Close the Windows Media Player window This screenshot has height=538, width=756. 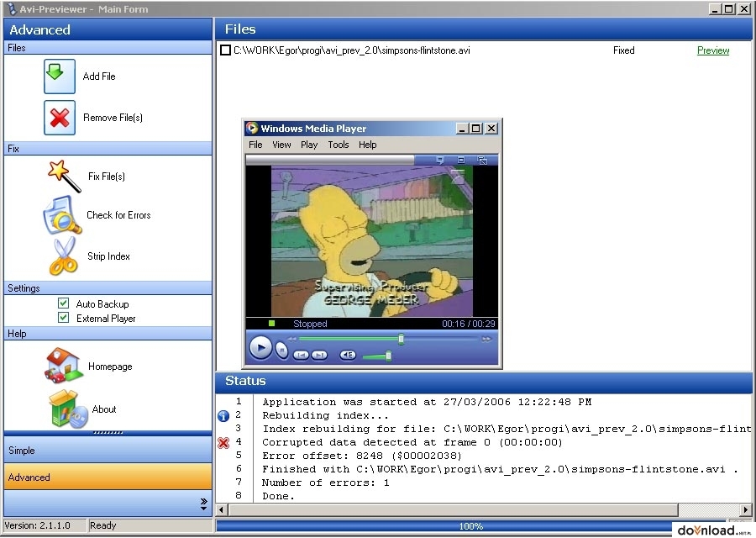click(491, 129)
